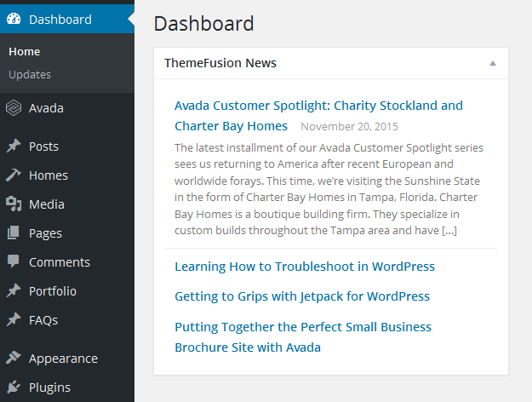
Task: Click the Plugins plug icon
Action: coord(14,388)
